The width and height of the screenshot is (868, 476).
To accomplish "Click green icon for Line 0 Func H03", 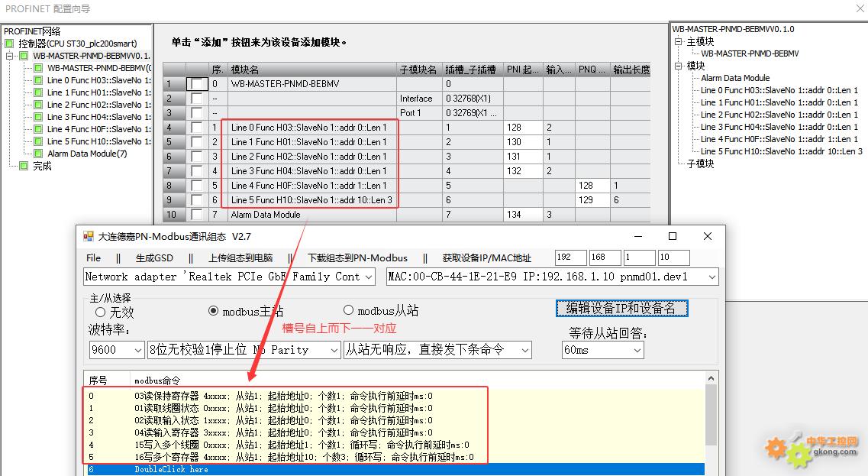I will (38, 80).
